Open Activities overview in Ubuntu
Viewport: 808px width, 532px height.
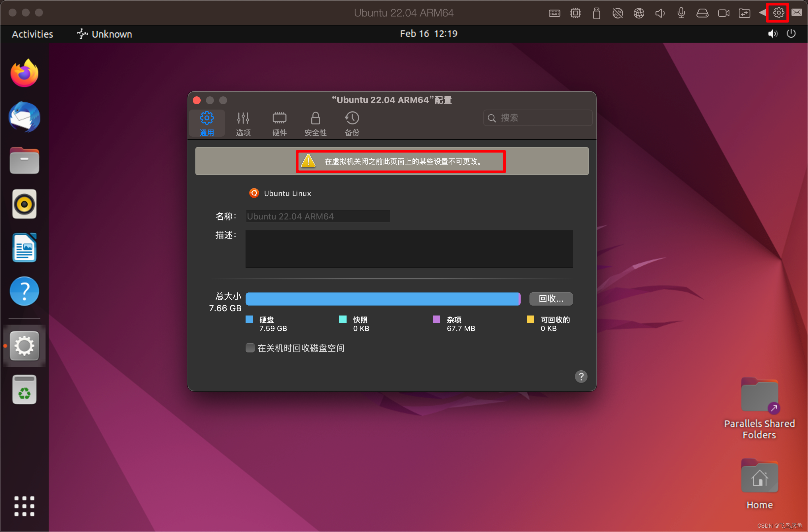pos(33,34)
